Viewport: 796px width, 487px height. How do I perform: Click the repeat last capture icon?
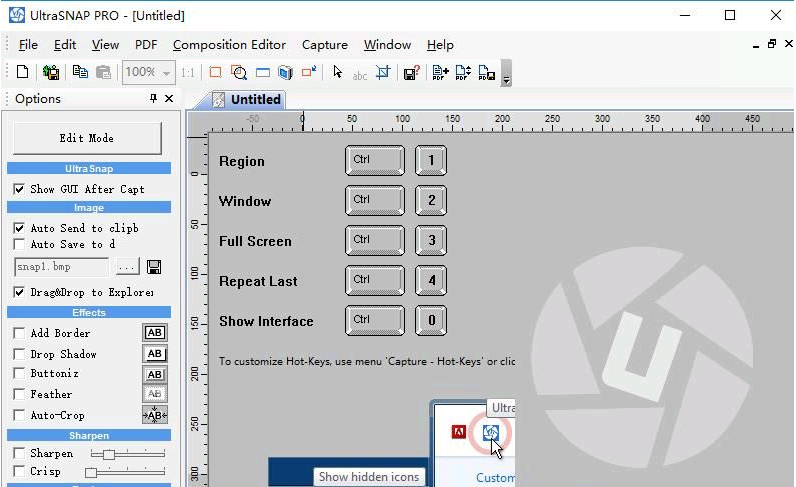tap(309, 72)
